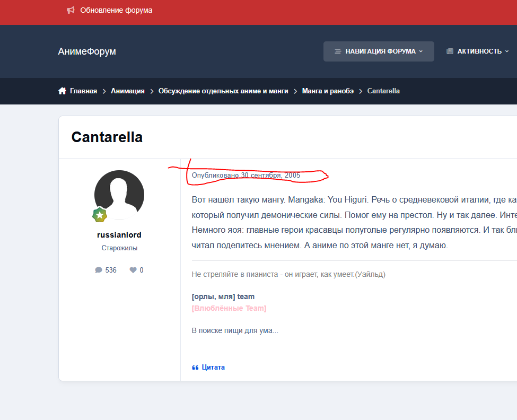
Task: Click the Обновление форума announcement link
Action: click(x=116, y=10)
